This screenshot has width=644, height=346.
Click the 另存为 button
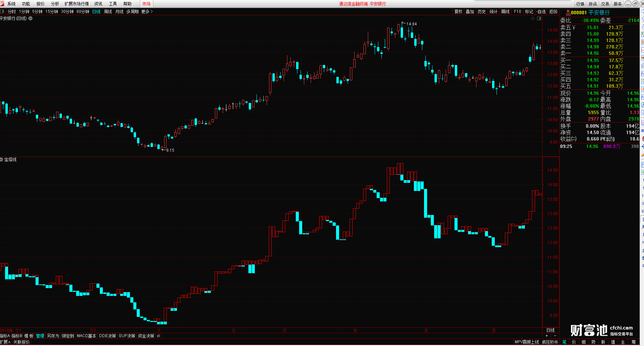(53, 336)
